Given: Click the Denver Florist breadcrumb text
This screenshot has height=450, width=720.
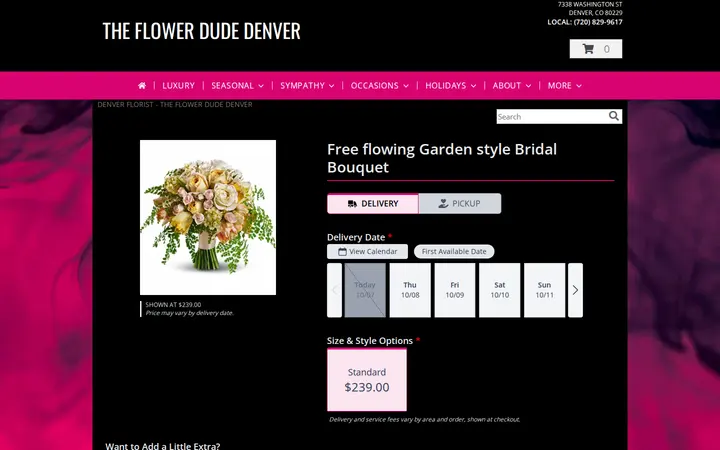Looking at the screenshot, I should [x=175, y=105].
